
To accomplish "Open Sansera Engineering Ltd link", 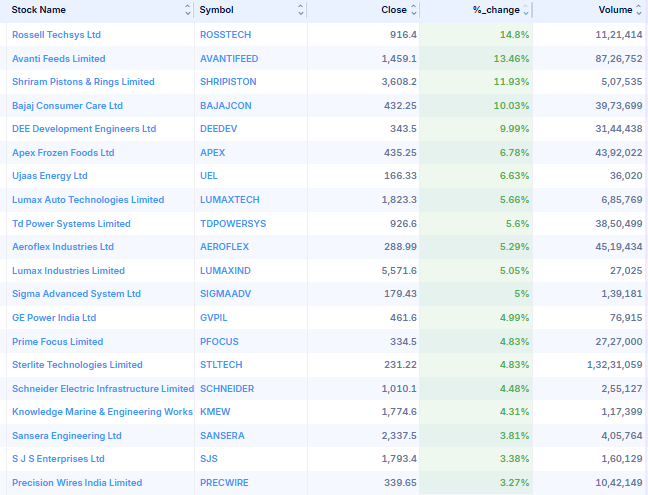I will (67, 436).
